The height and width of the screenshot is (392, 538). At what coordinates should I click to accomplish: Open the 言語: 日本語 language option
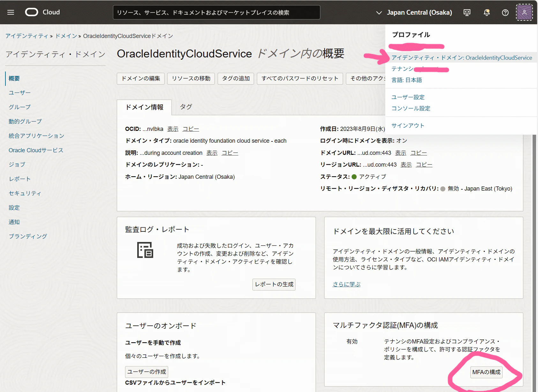407,80
